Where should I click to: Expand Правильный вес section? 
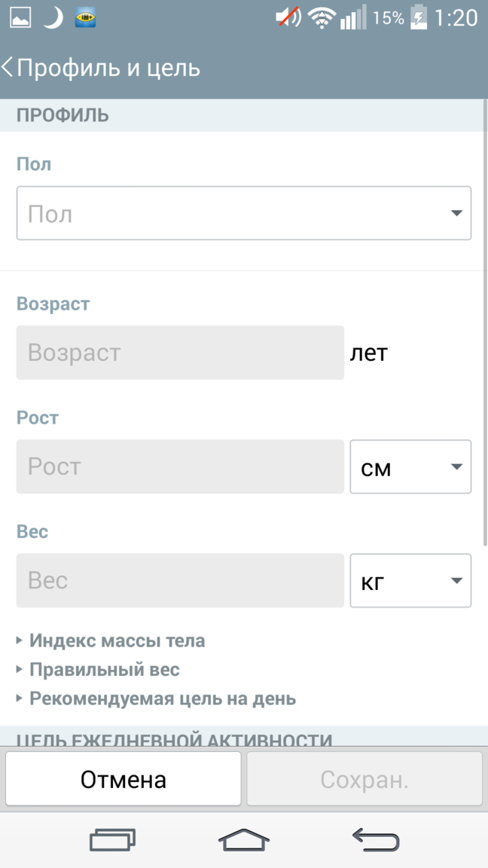[98, 670]
